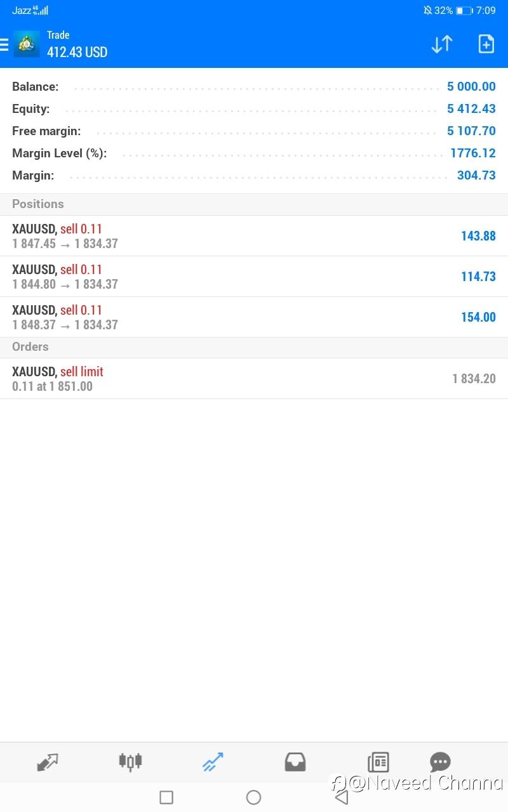Tap the 412.43 USD profit header
Image resolution: width=508 pixels, height=812 pixels.
click(x=77, y=52)
